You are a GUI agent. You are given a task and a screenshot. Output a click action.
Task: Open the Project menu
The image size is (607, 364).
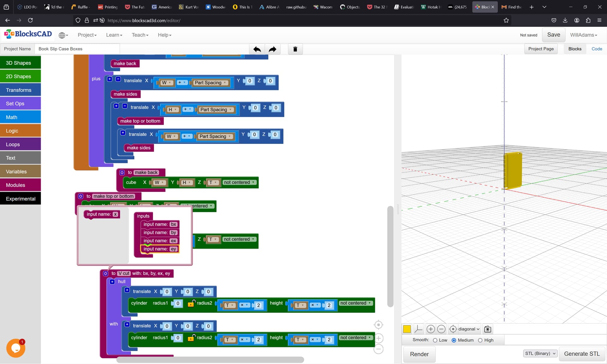click(x=87, y=35)
